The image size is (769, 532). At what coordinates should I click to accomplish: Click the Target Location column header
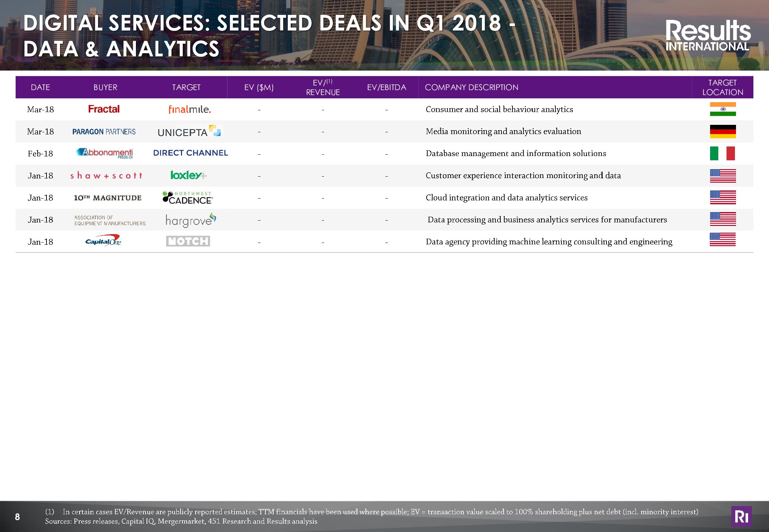(x=723, y=87)
